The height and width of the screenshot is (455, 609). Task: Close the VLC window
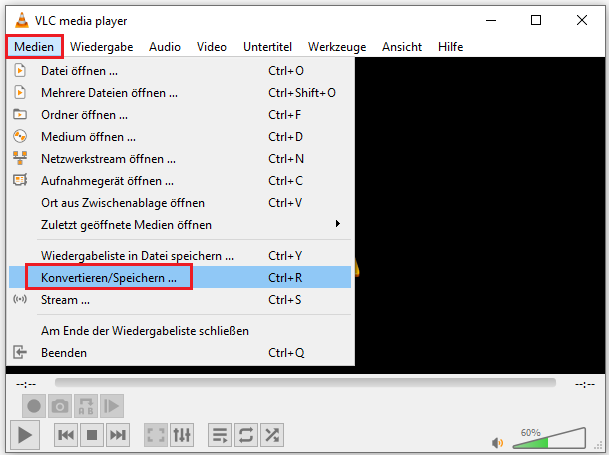click(x=582, y=20)
